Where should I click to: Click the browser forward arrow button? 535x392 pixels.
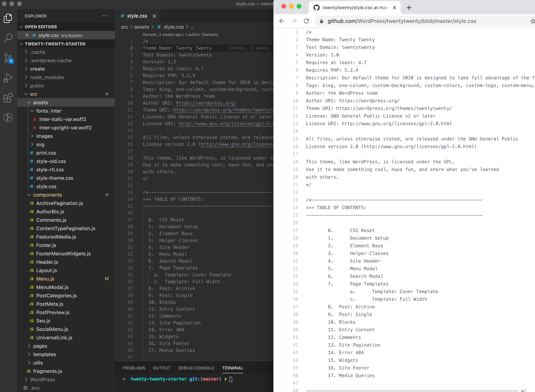294,21
